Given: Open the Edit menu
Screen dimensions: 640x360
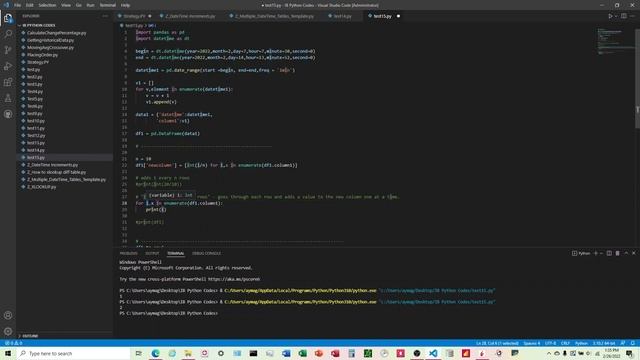Looking at the screenshot, I should pos(30,5).
